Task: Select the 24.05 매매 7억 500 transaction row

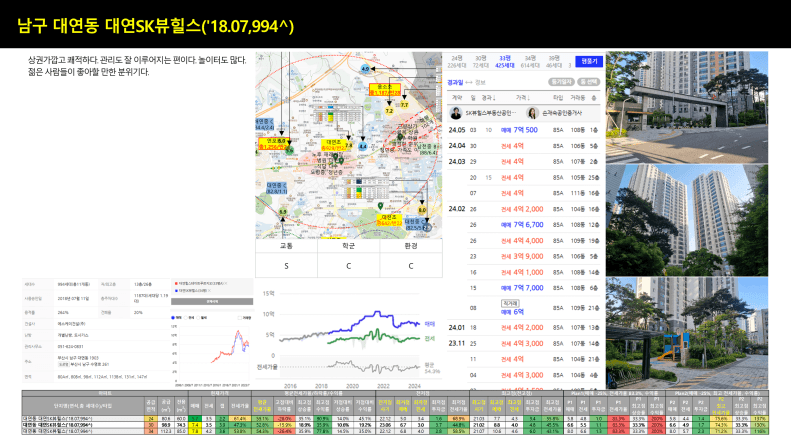Action: click(524, 130)
